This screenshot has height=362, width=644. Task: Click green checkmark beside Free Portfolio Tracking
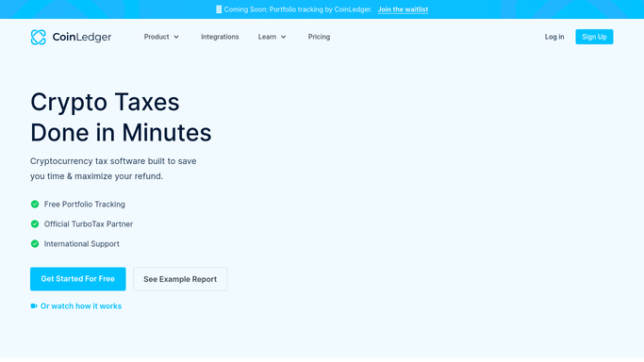pos(35,204)
